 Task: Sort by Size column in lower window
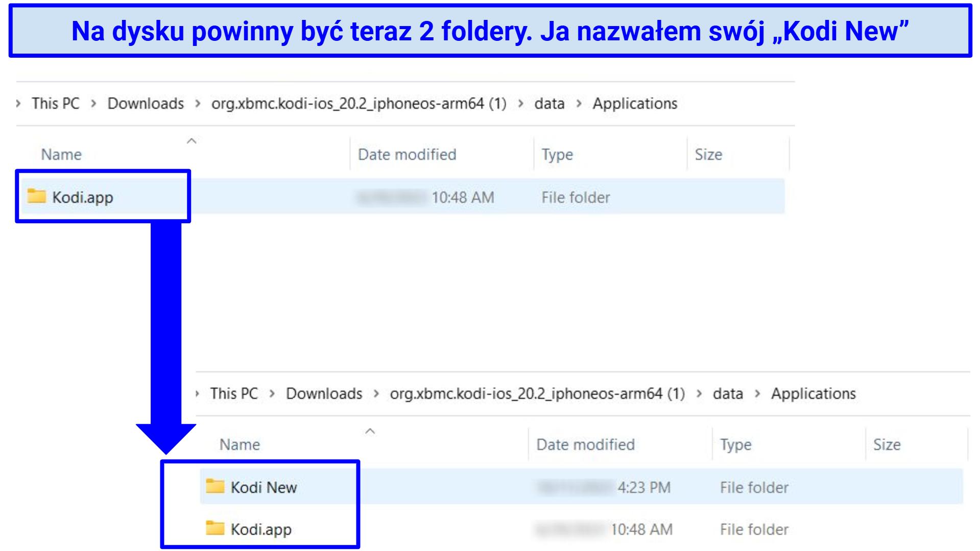[887, 445]
